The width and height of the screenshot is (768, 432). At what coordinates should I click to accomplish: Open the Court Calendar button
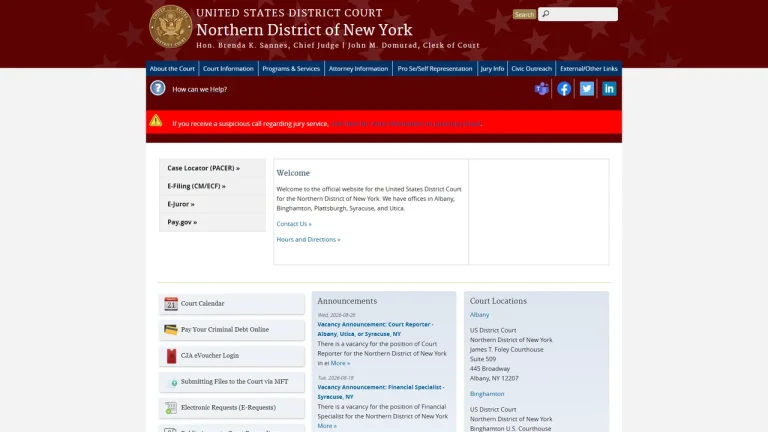click(x=232, y=304)
